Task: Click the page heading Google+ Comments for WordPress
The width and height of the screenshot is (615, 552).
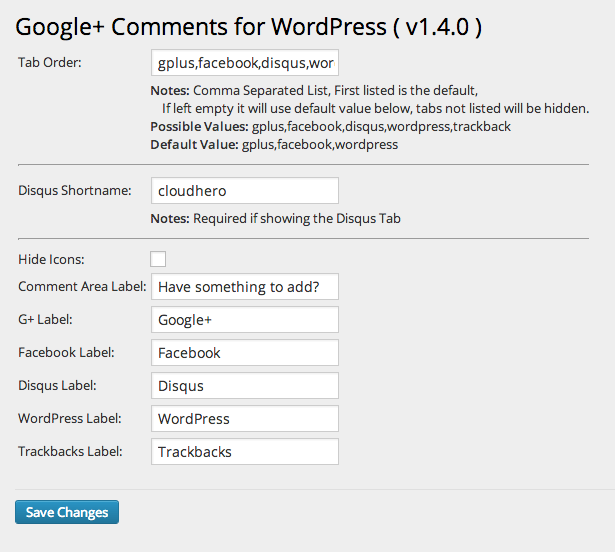Action: pos(249,27)
